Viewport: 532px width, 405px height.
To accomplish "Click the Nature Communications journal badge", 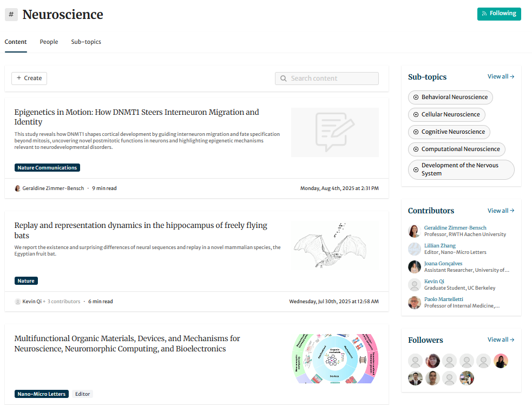I will pos(47,168).
